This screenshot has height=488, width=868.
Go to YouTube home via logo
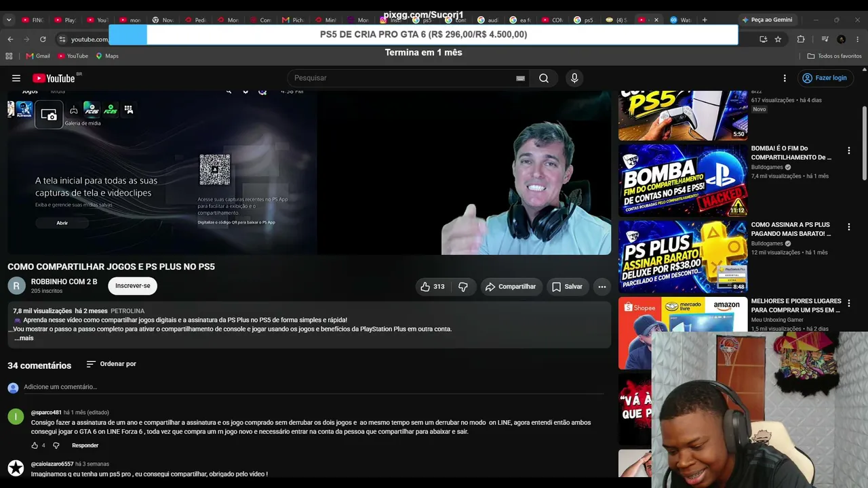click(x=54, y=78)
